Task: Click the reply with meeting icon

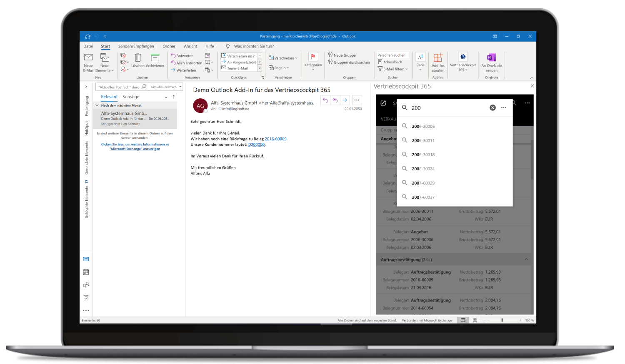Action: pos(207,55)
